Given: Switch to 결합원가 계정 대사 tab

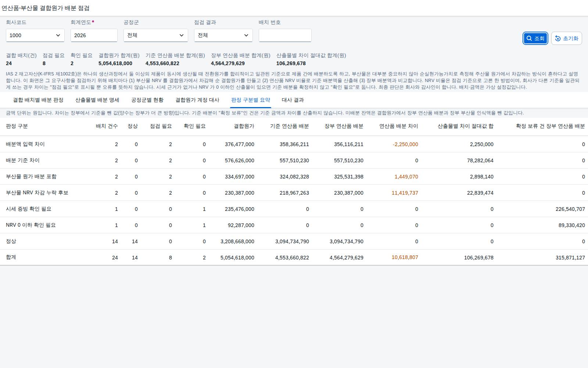Looking at the screenshot, I should coord(197,100).
